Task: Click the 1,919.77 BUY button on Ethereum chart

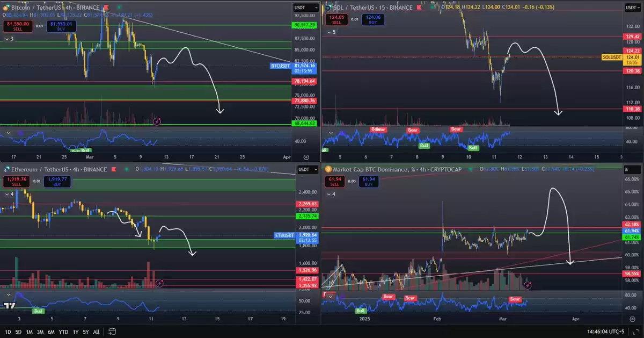Action: click(56, 182)
